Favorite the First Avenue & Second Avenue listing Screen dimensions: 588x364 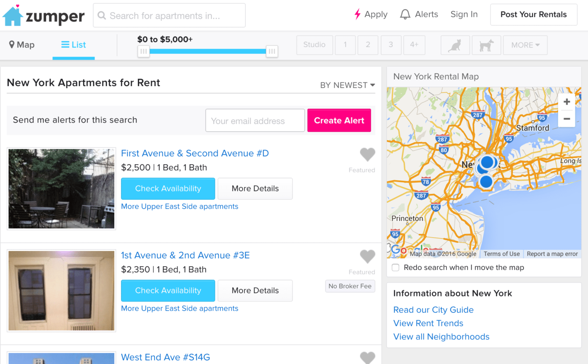(x=367, y=155)
